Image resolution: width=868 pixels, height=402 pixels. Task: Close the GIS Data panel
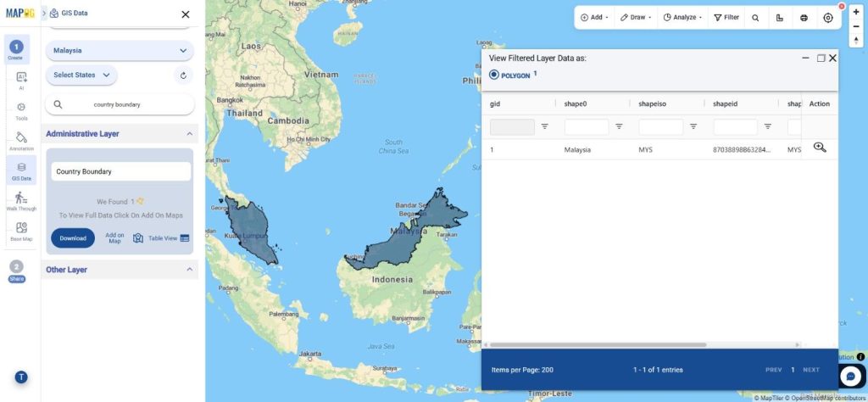(186, 14)
